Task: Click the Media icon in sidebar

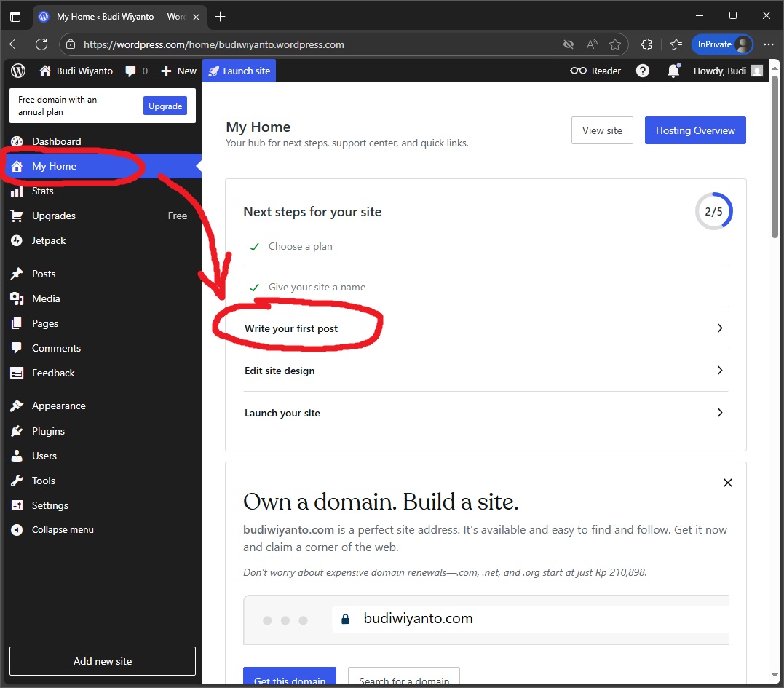Action: tap(17, 298)
